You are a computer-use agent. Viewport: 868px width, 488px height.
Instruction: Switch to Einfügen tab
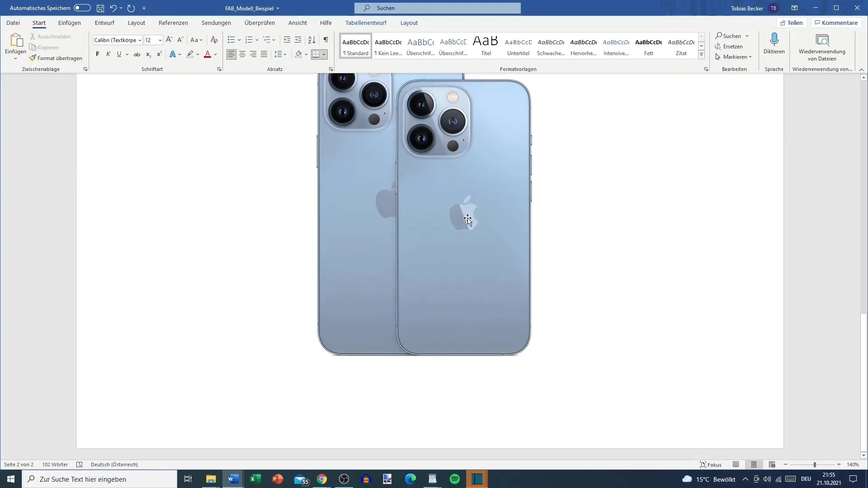pyautogui.click(x=70, y=23)
